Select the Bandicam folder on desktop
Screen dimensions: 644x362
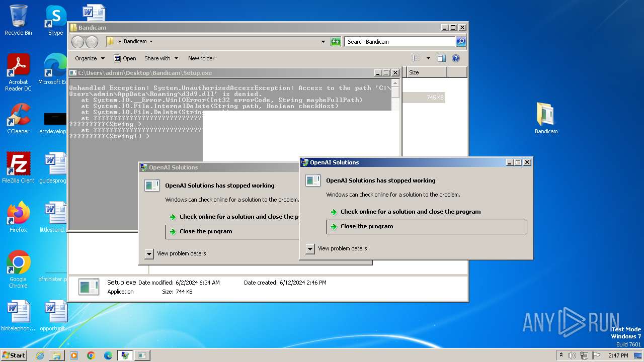(x=546, y=118)
